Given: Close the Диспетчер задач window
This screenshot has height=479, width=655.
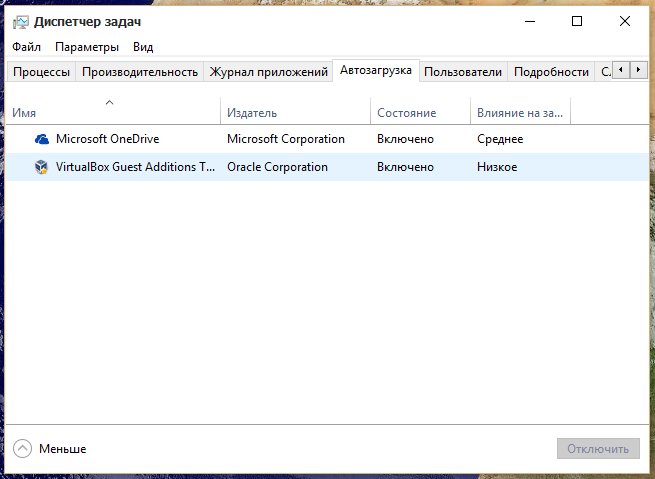Looking at the screenshot, I should point(625,21).
